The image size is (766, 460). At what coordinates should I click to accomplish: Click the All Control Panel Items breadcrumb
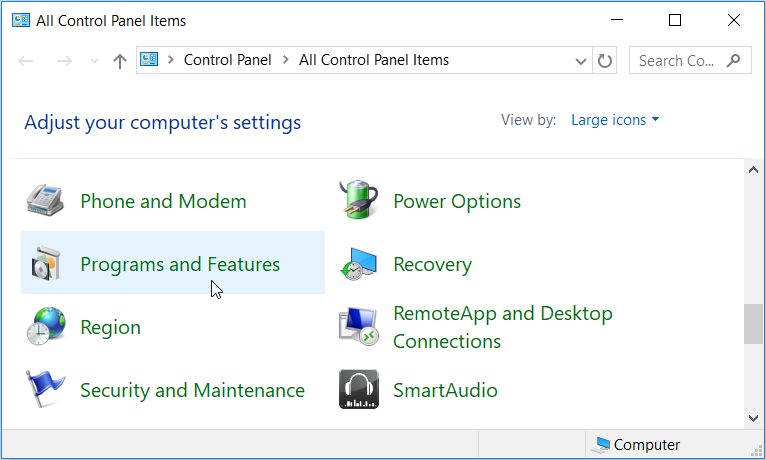(374, 60)
